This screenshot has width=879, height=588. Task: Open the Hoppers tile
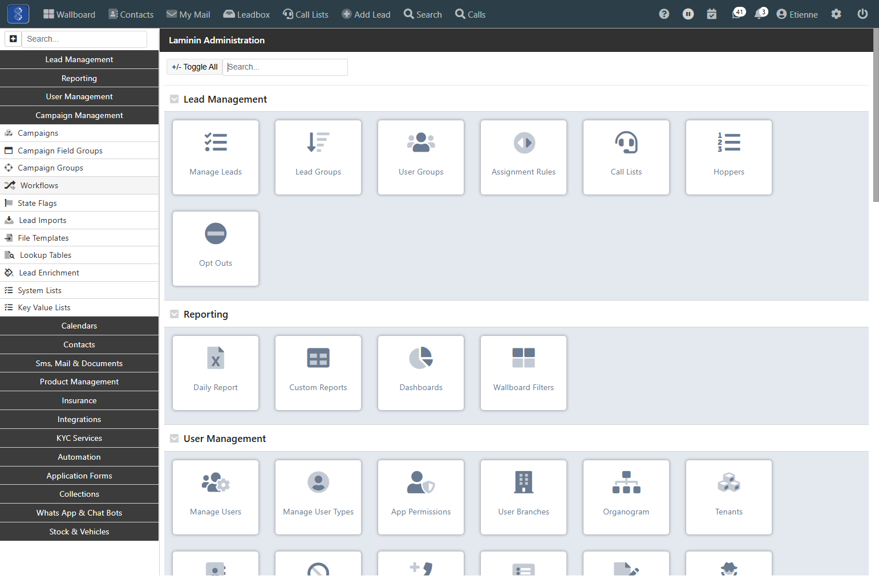point(729,157)
